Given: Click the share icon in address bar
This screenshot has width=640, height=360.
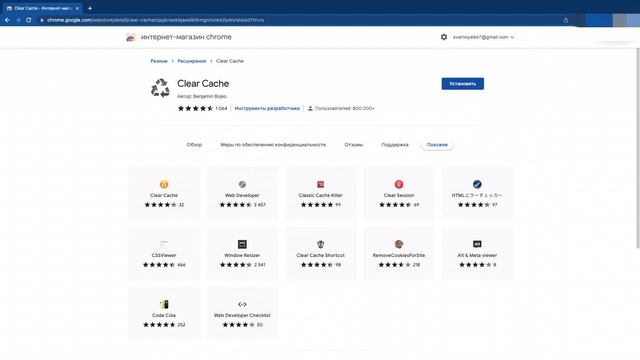Looking at the screenshot, I should pyautogui.click(x=566, y=20).
